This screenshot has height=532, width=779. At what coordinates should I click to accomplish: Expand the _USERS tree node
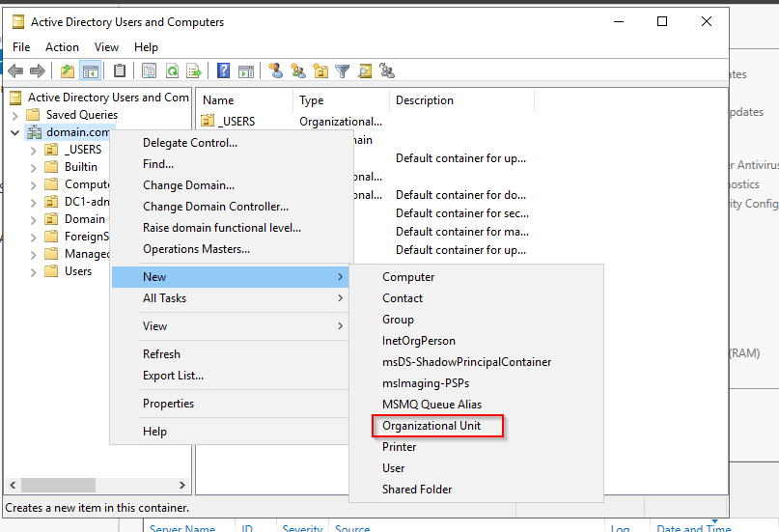point(33,150)
